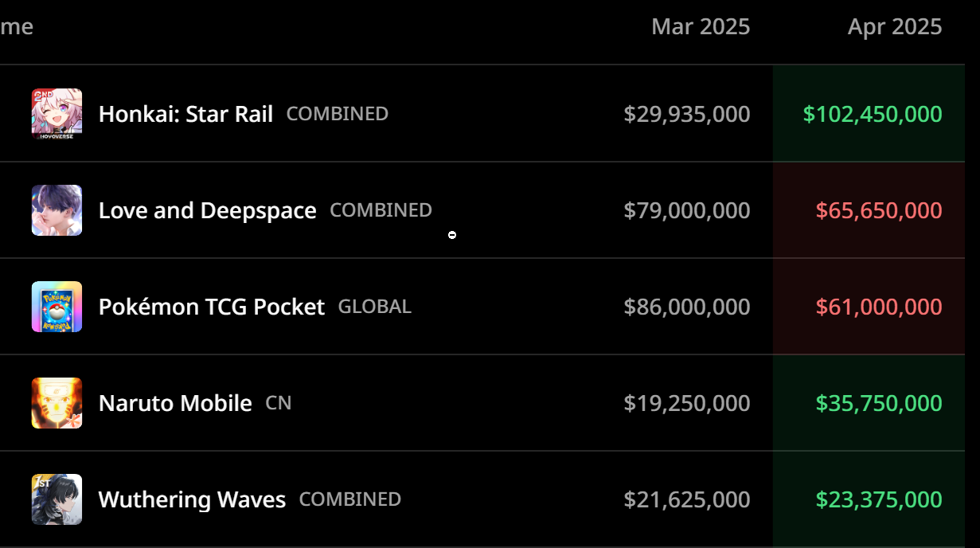Screen dimensions: 980x548
Task: Select the Pokémon TCG Pocket icon
Action: click(x=57, y=307)
